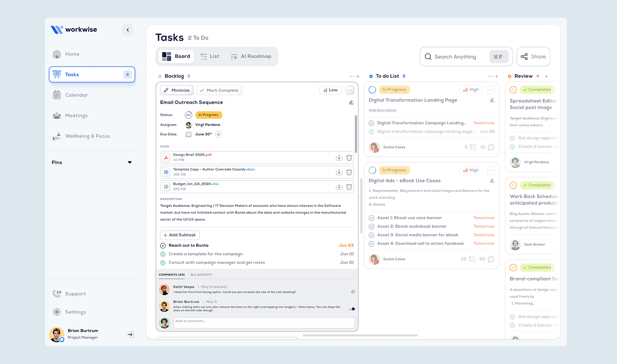Switch to the List view tab
617x364 pixels.
point(210,56)
